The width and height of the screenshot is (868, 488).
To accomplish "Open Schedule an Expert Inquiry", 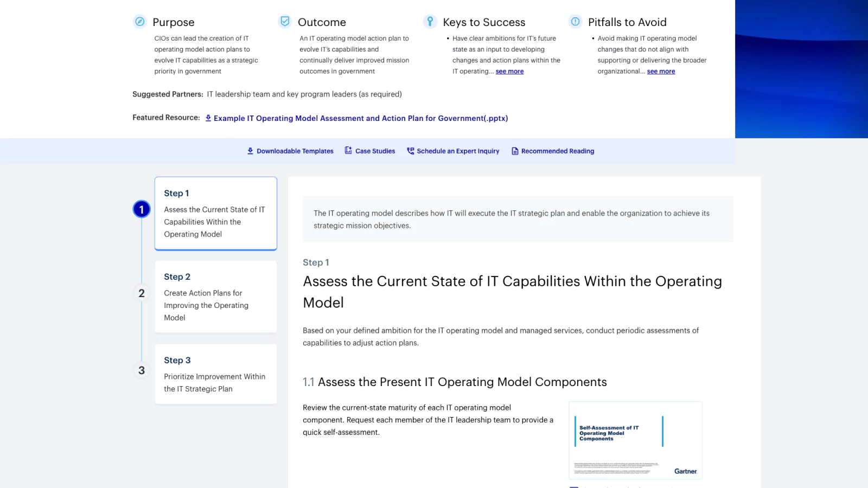I will [458, 151].
